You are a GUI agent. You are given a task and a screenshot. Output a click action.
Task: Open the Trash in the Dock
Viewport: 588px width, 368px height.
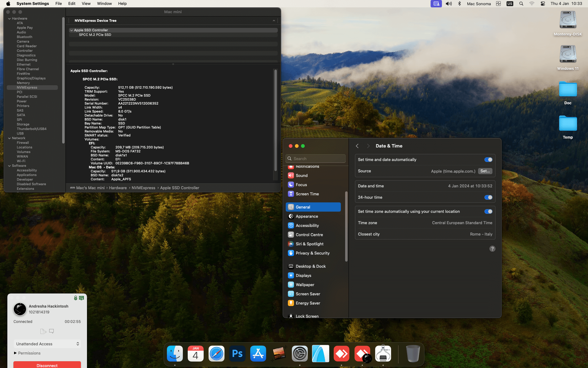tap(413, 354)
